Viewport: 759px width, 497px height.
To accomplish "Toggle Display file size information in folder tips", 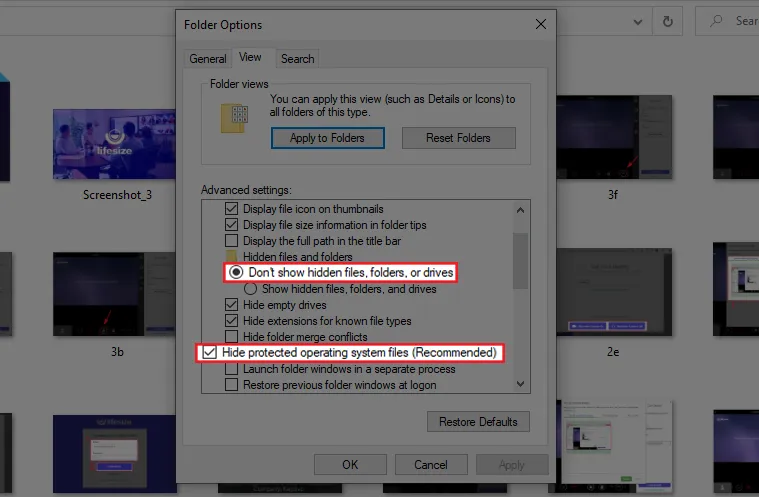I will pos(231,225).
